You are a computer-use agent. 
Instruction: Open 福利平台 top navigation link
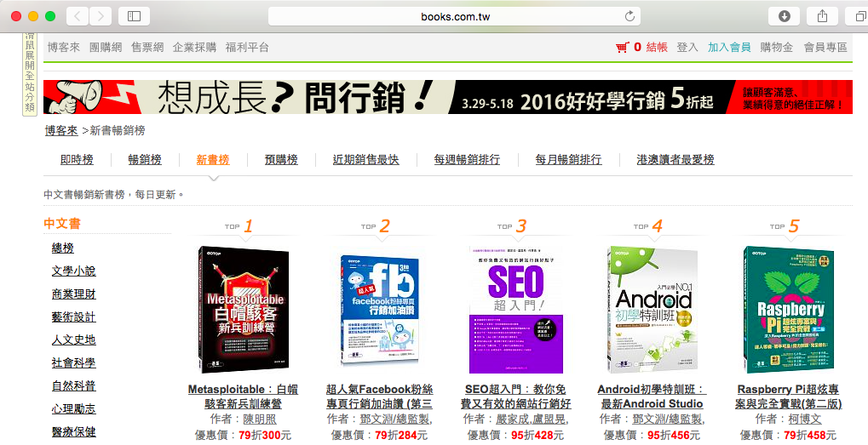(x=247, y=48)
